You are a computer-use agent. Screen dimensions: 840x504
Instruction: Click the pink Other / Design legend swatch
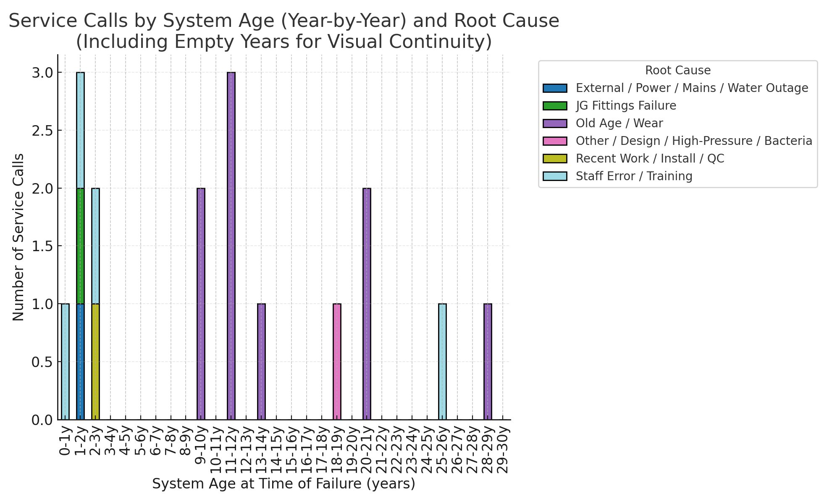(x=555, y=141)
